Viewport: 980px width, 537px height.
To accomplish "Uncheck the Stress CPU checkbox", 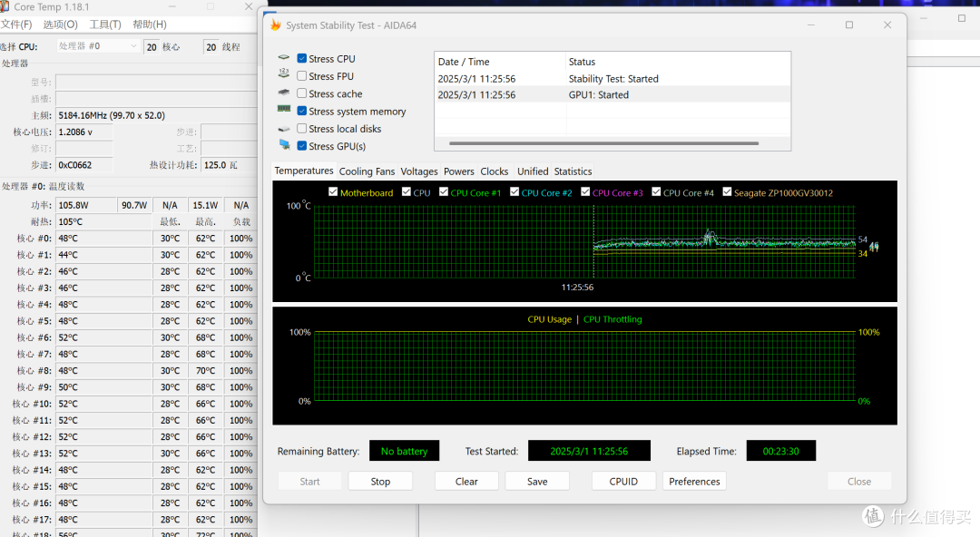I will pyautogui.click(x=302, y=58).
